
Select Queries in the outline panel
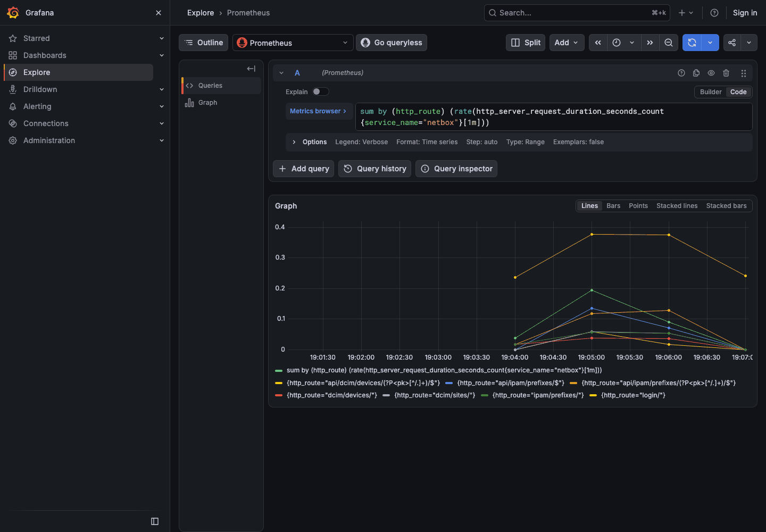[x=221, y=86]
